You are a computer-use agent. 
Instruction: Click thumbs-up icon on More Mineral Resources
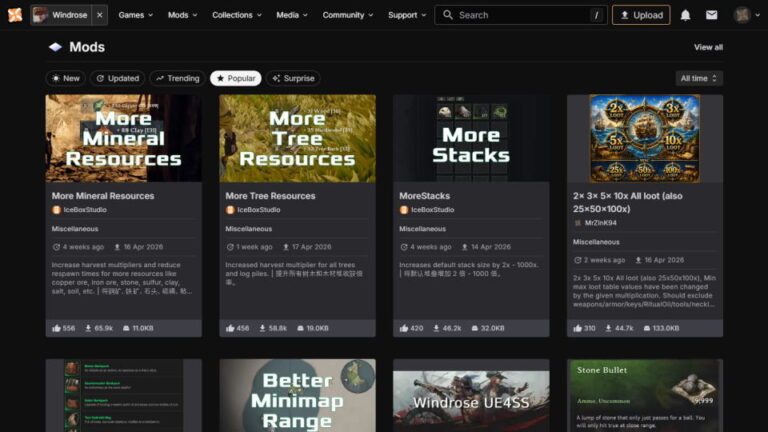(x=56, y=328)
